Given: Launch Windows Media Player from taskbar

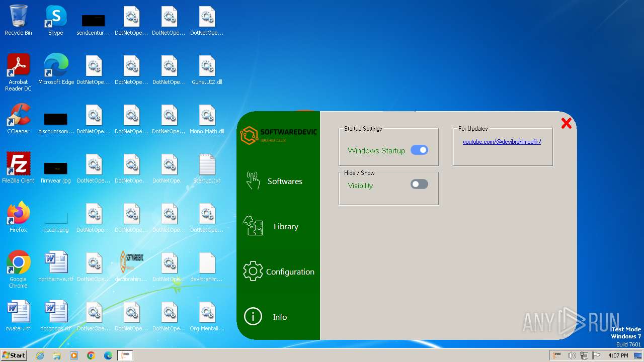Looking at the screenshot, I should [74, 355].
